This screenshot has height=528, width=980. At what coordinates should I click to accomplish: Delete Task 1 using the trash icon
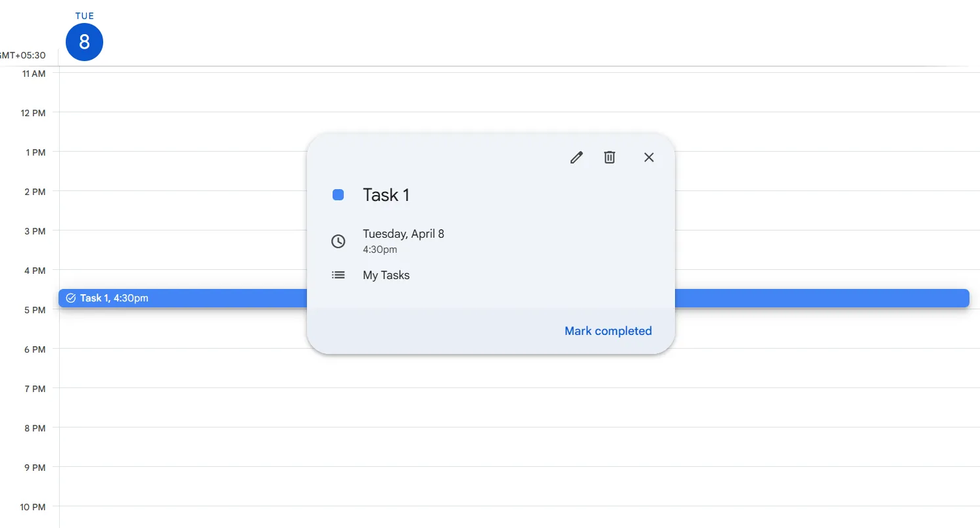point(609,158)
